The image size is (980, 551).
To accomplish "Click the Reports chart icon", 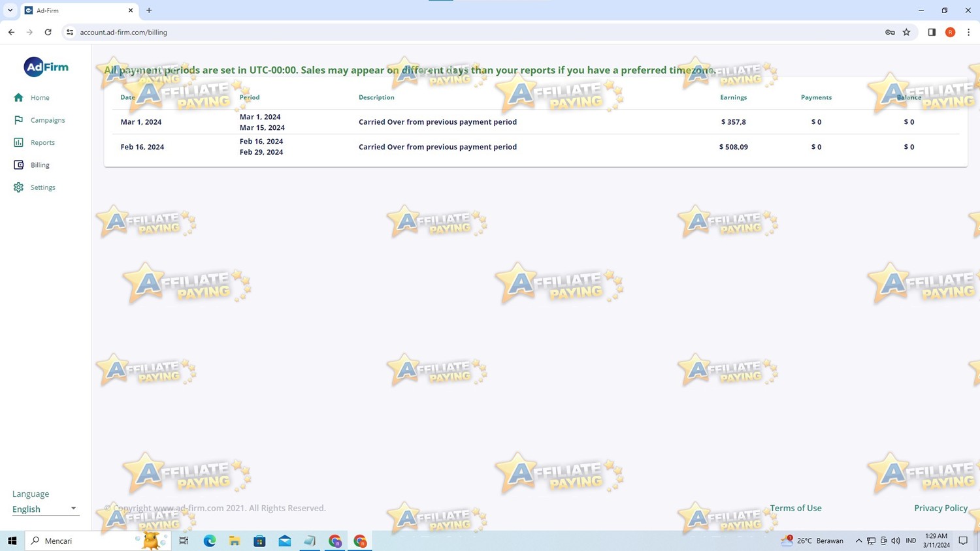I will [18, 142].
